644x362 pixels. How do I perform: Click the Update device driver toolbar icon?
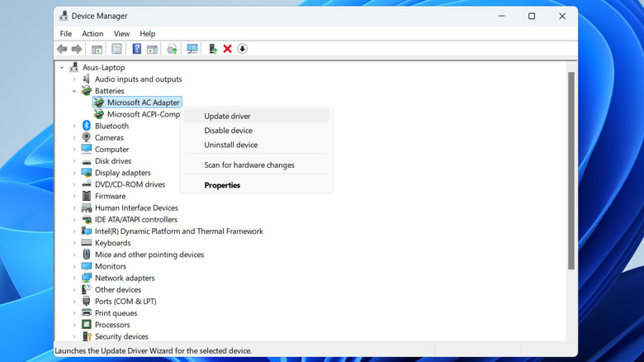click(x=213, y=49)
